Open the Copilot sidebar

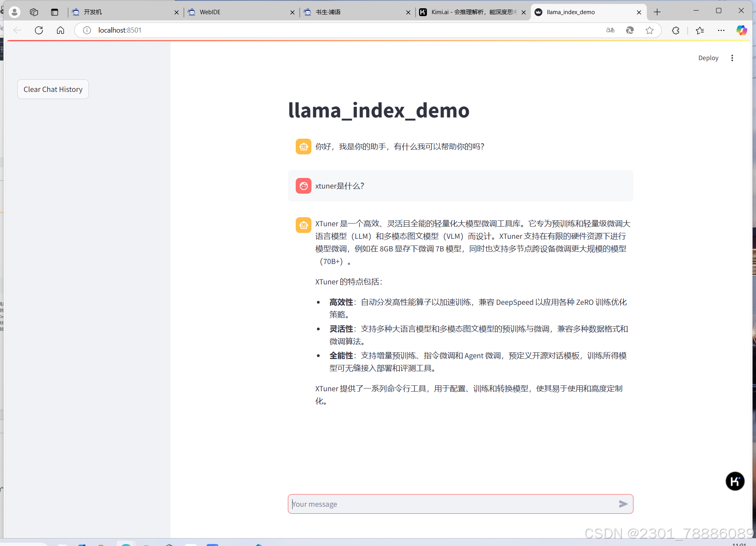(x=741, y=30)
